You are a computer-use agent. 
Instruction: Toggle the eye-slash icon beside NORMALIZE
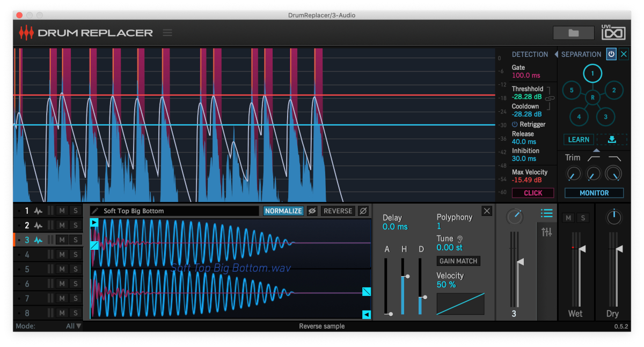click(x=312, y=211)
